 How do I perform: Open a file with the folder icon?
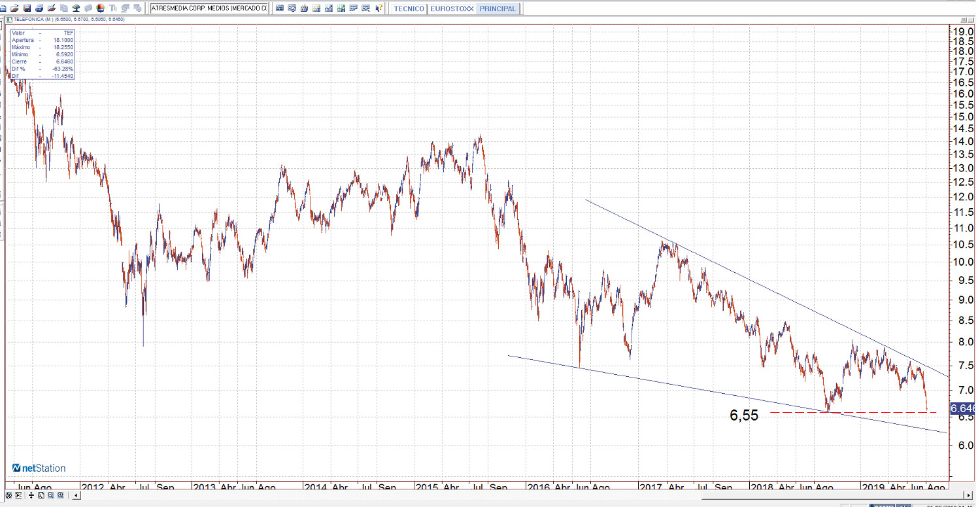tap(15, 9)
